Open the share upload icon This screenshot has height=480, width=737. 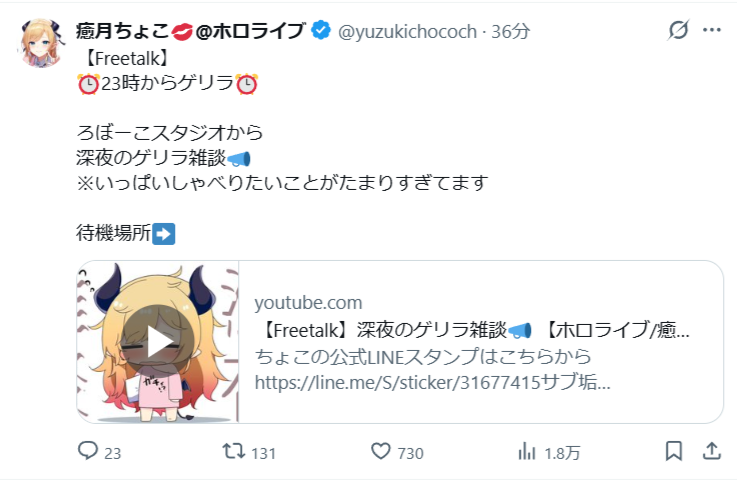[712, 451]
